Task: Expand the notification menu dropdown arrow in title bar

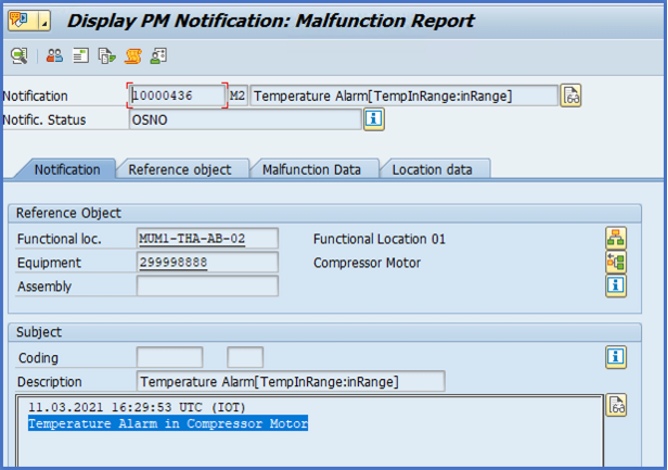Action: pyautogui.click(x=44, y=20)
